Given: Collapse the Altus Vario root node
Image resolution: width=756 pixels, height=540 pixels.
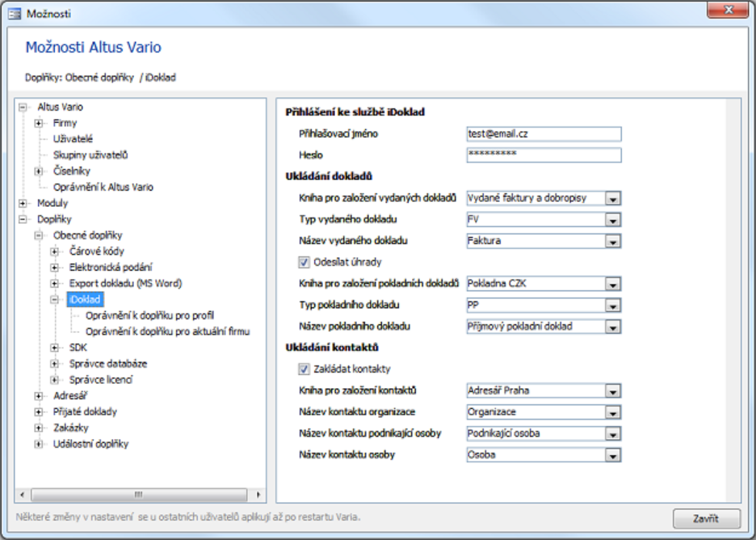Looking at the screenshot, I should coord(23,108).
